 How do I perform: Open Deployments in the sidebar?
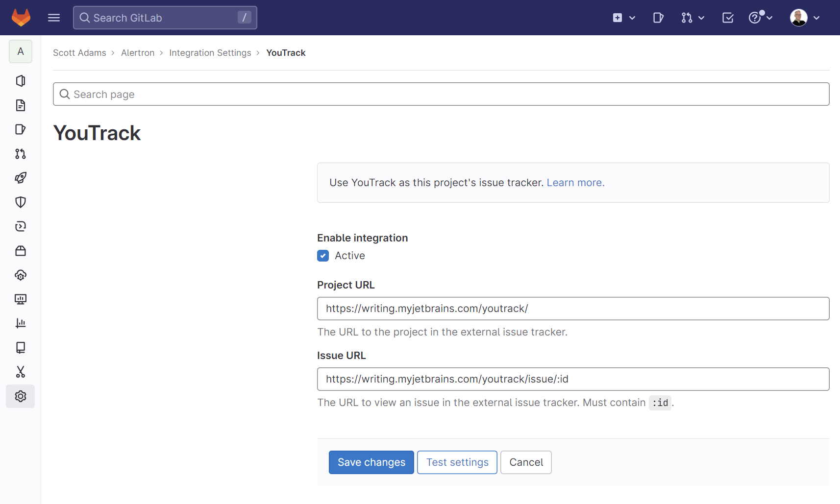(x=21, y=226)
